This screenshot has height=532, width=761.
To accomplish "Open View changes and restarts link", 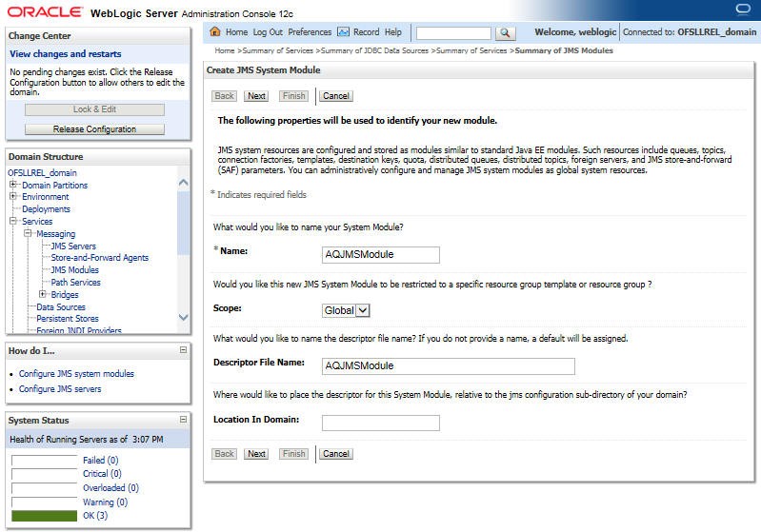I will coord(66,54).
